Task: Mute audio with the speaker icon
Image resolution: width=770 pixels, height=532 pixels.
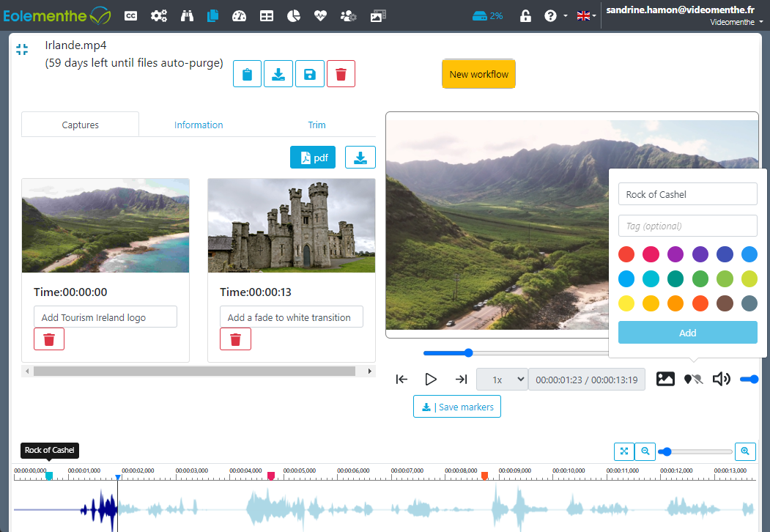Action: click(722, 379)
